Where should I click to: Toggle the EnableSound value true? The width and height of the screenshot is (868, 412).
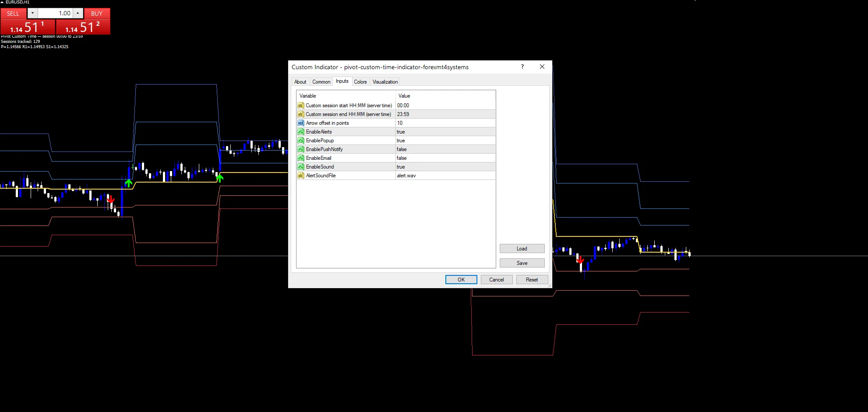[445, 167]
